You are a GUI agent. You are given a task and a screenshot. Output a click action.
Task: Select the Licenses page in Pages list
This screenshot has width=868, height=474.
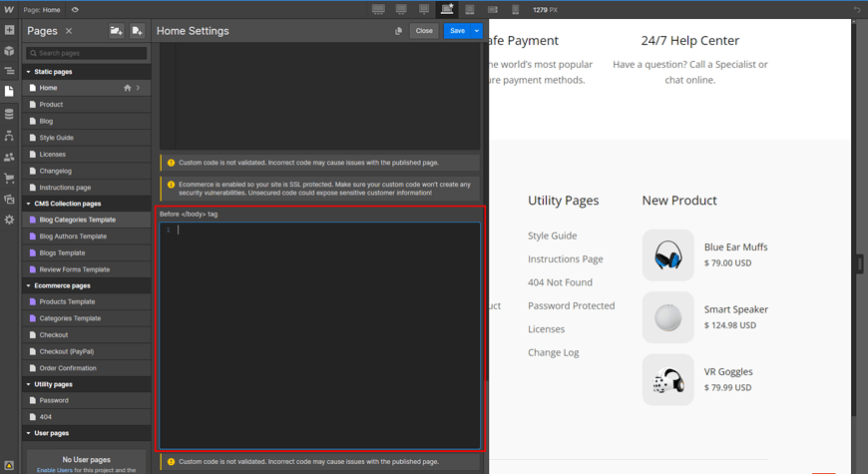tap(87, 155)
